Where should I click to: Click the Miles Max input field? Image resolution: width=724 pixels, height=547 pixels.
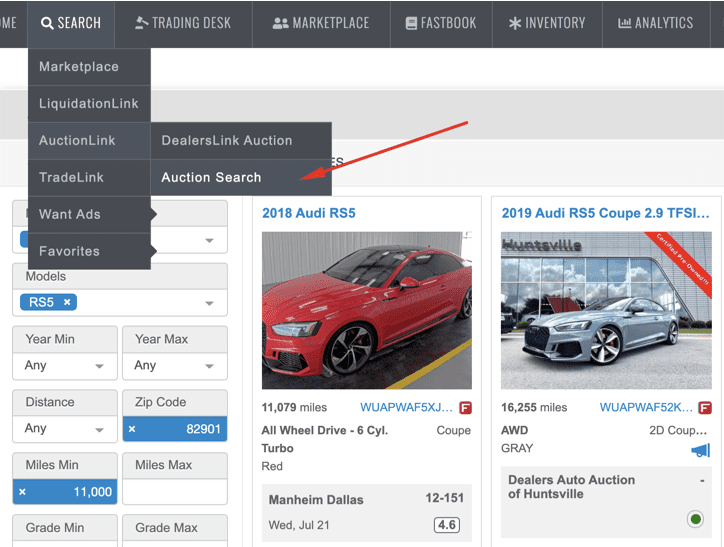pyautogui.click(x=175, y=492)
